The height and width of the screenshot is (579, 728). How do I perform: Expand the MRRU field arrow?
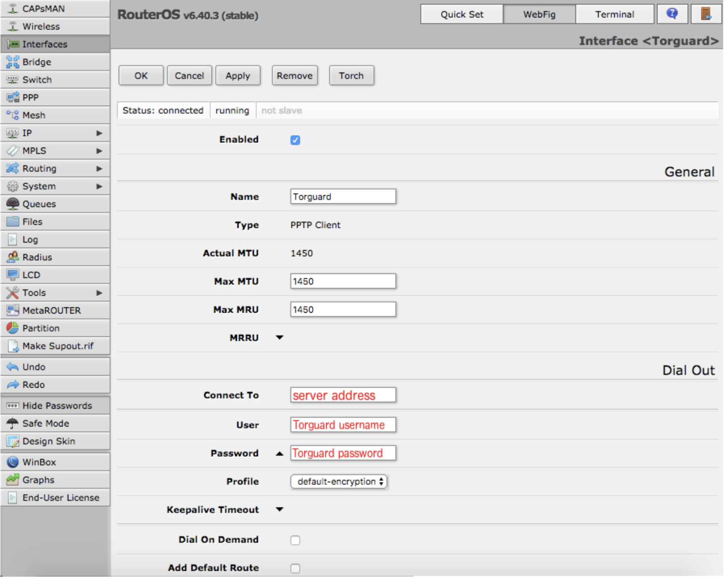280,338
